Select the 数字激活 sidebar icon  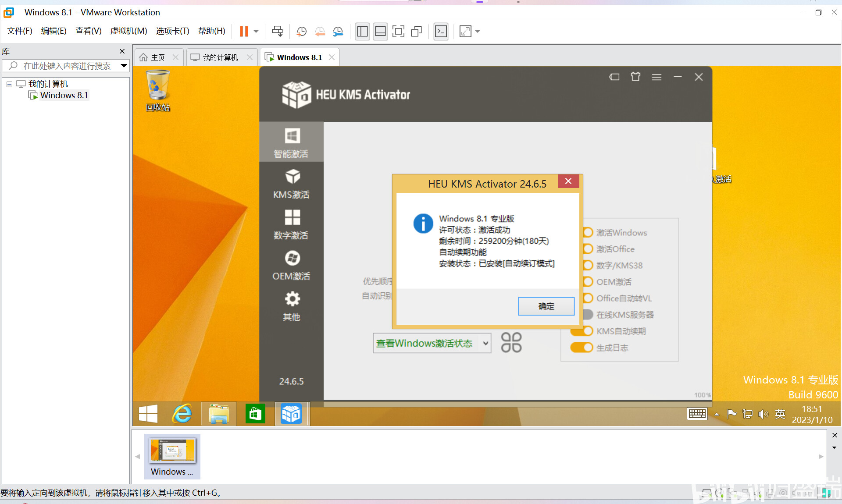[x=291, y=224]
